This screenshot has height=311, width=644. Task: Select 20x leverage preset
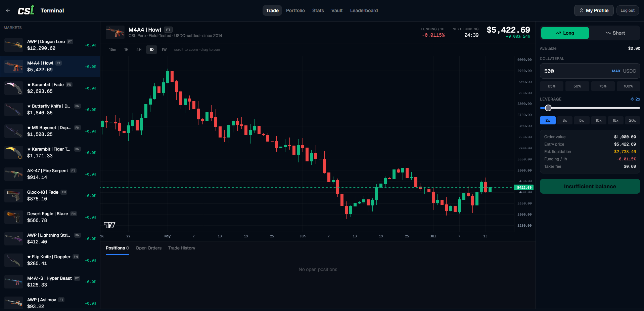[x=632, y=120]
